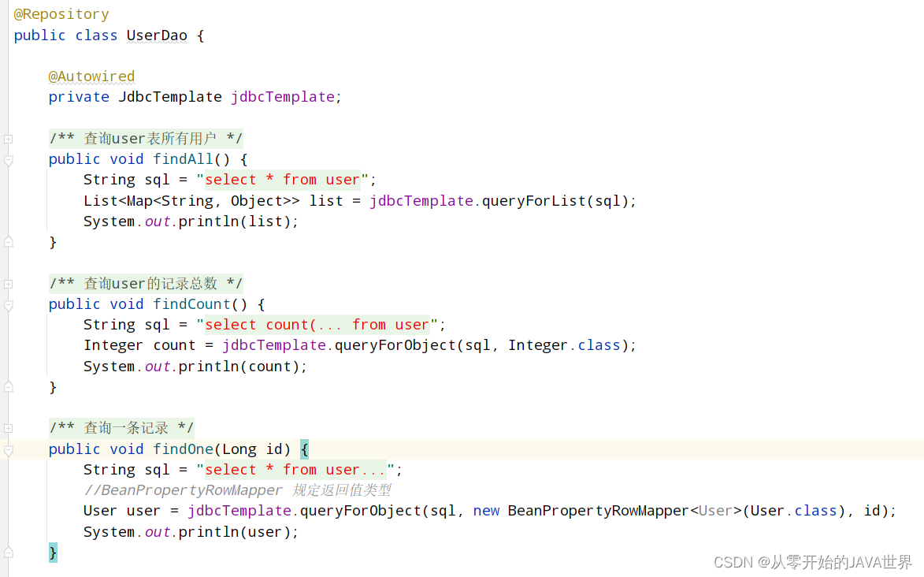
Task: Click the @Autowired annotation
Action: pos(91,76)
